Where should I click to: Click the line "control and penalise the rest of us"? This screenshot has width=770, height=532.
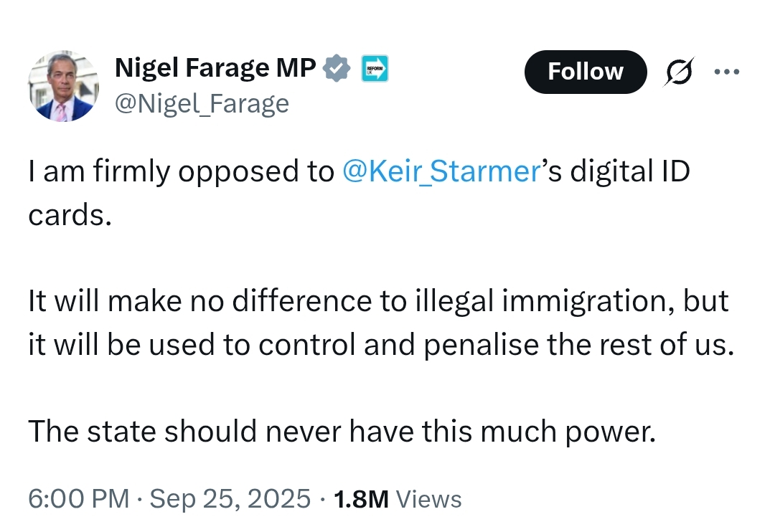tap(495, 345)
